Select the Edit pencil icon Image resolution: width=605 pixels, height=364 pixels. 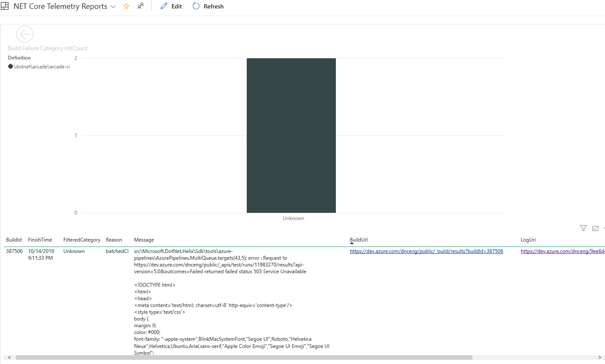point(171,6)
